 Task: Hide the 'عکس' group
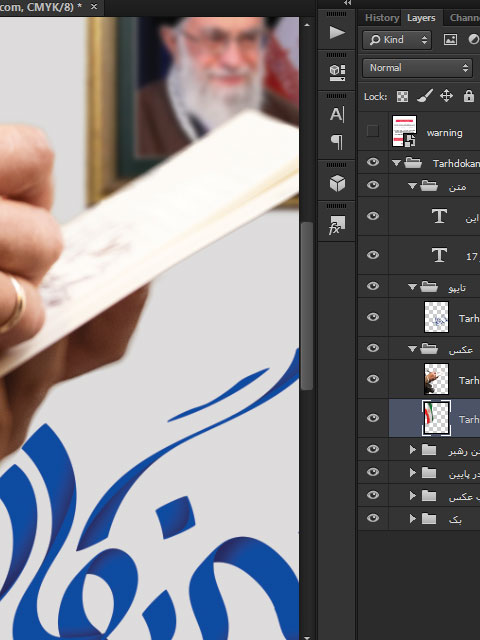[x=373, y=348]
